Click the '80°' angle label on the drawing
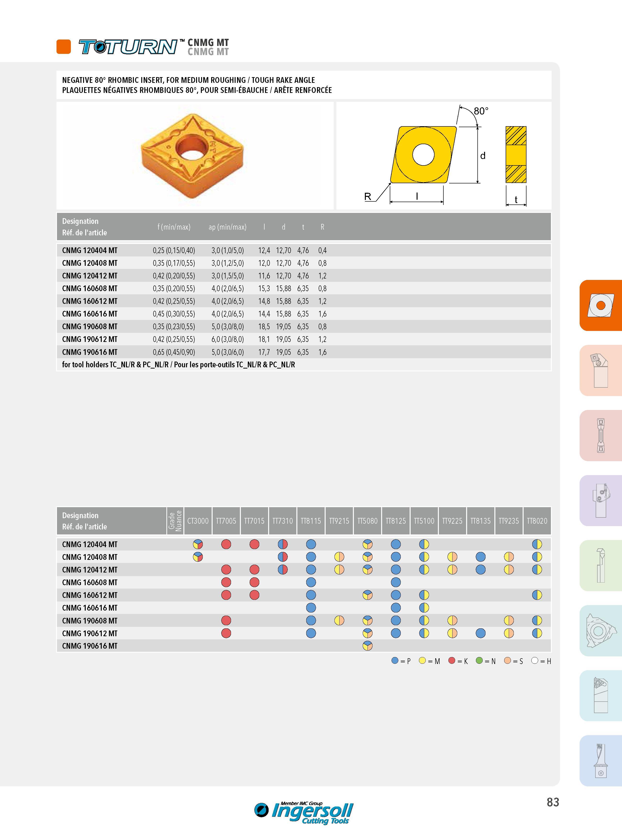The width and height of the screenshot is (622, 840). tap(481, 111)
